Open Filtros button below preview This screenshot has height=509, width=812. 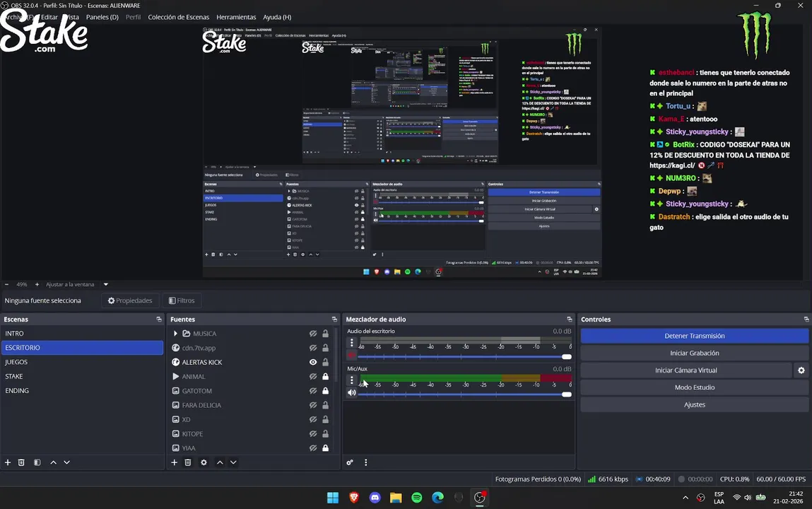click(x=182, y=300)
